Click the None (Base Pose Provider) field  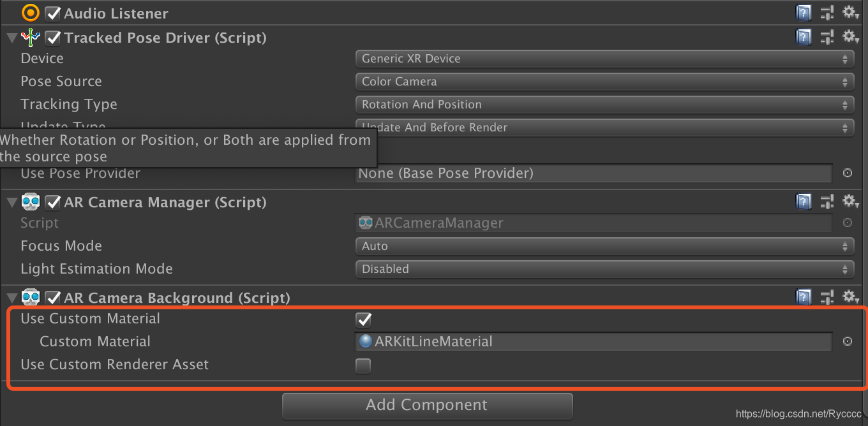[594, 173]
